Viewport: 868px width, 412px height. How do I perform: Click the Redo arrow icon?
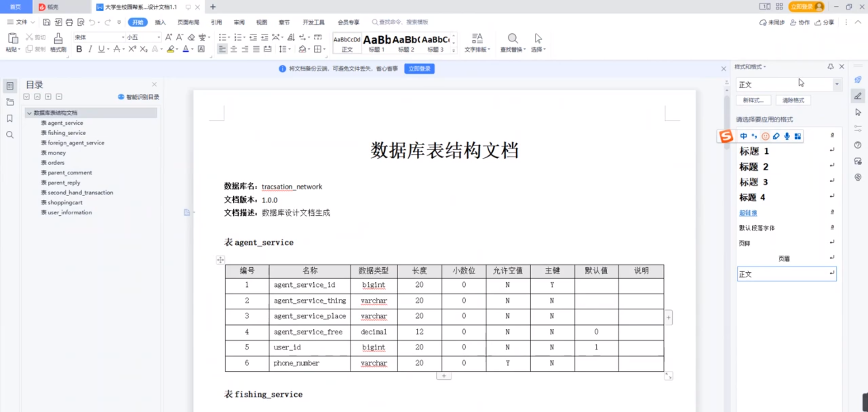point(108,22)
